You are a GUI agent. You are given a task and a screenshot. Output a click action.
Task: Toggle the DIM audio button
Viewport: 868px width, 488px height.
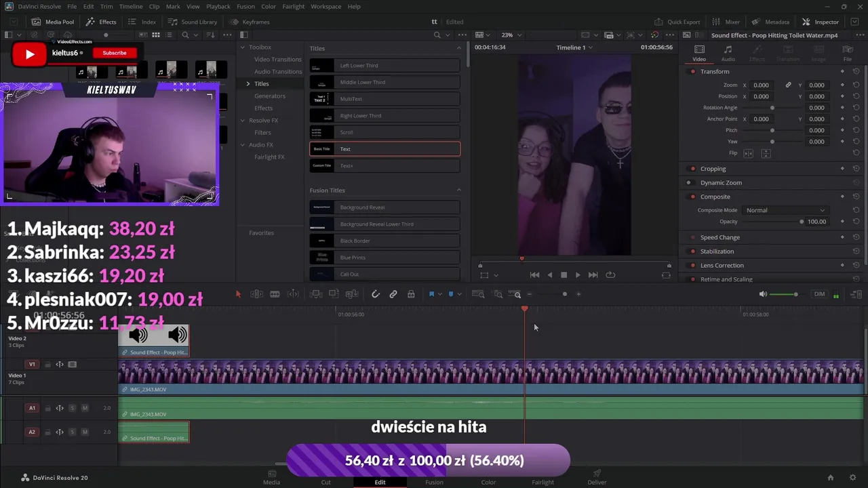(x=819, y=294)
